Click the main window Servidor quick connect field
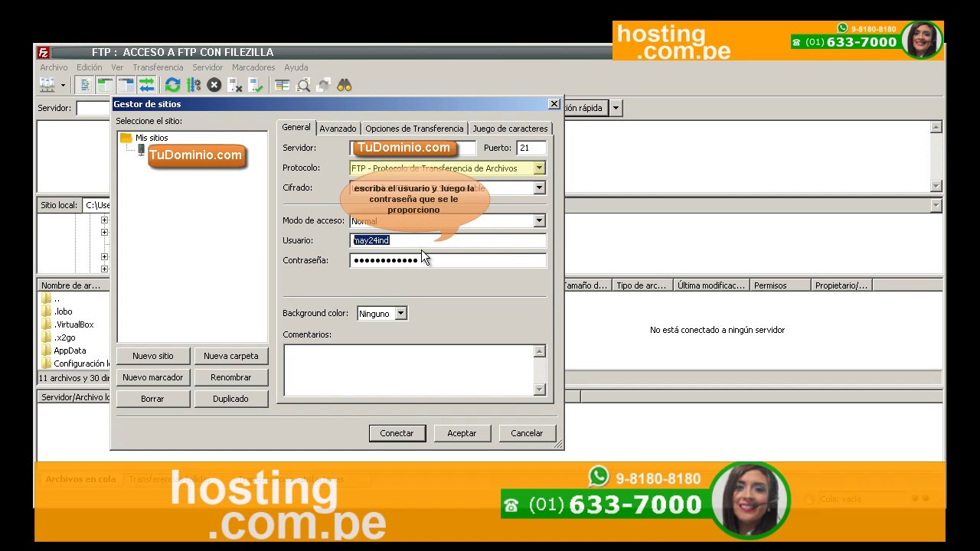Viewport: 980px width, 551px height. (93, 108)
